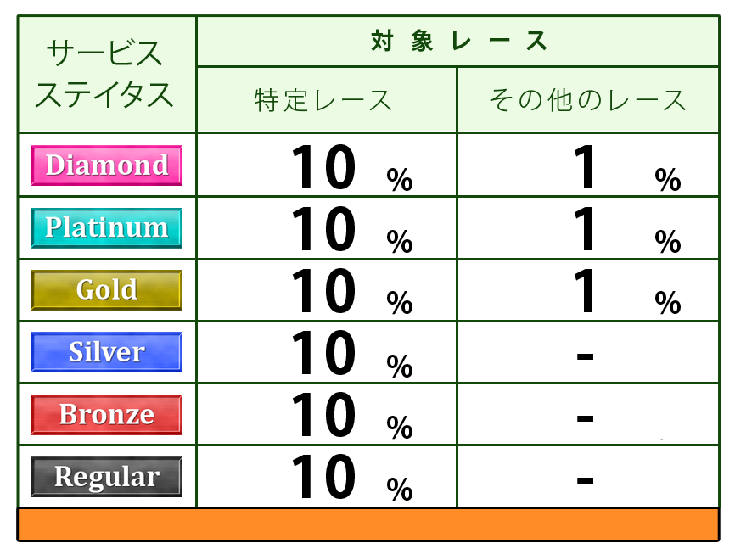The width and height of the screenshot is (735, 560).
Task: Choose the blue Silver status badge
Action: tap(106, 352)
